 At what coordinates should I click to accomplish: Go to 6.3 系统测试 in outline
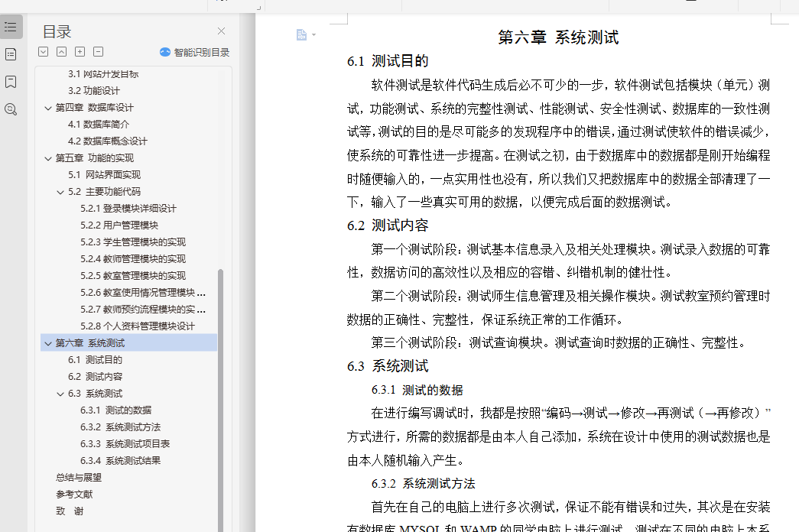(96, 394)
